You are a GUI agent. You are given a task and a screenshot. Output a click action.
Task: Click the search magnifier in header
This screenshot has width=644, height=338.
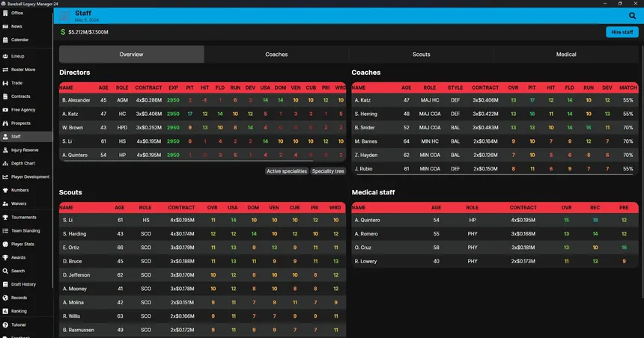pyautogui.click(x=632, y=16)
